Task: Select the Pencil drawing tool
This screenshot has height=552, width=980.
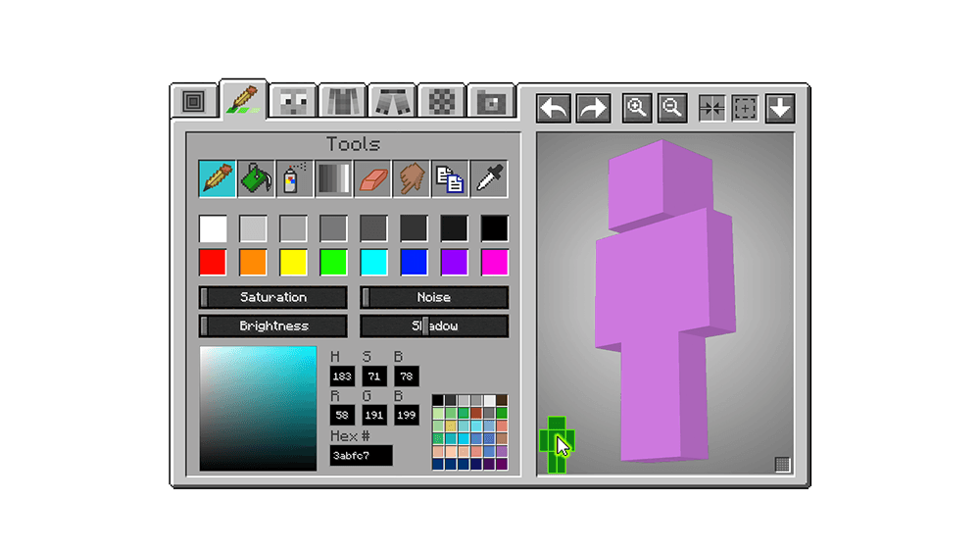Action: point(217,178)
